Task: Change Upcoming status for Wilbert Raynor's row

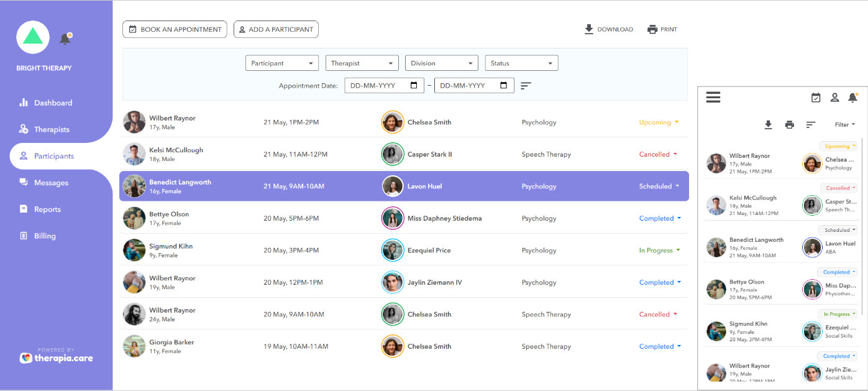Action: pos(659,122)
